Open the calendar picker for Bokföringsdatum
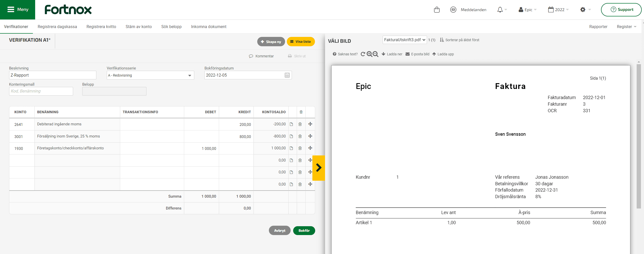 [287, 75]
